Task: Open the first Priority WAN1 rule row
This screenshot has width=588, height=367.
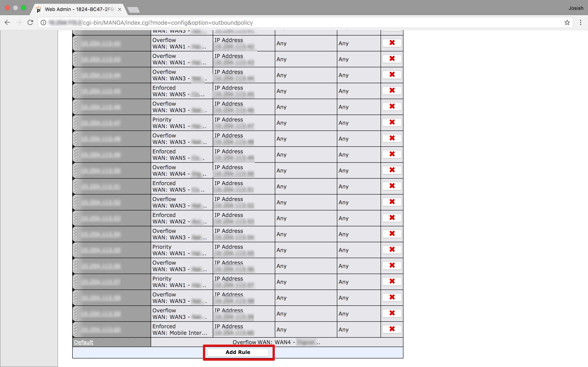Action: tap(101, 123)
